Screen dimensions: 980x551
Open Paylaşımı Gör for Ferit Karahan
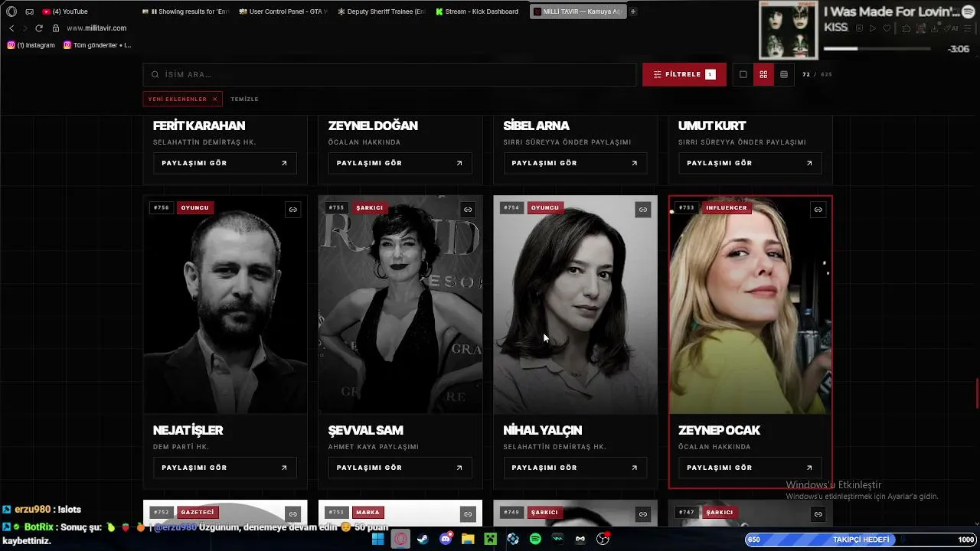224,163
